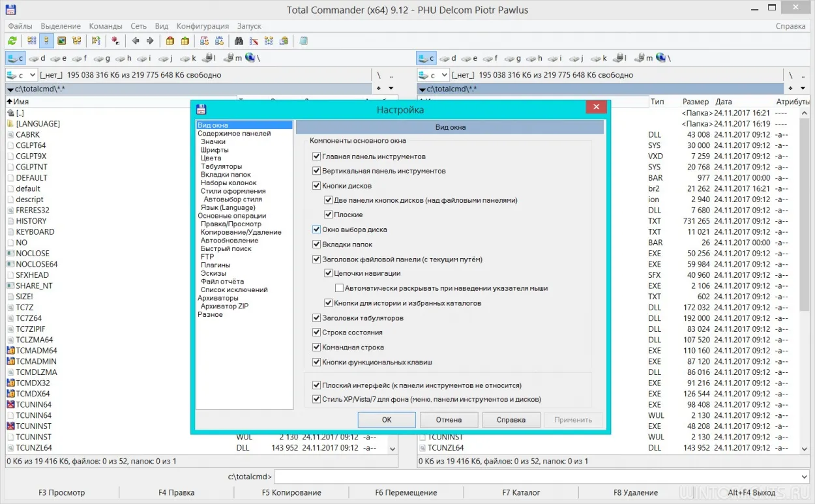Click the green Refresh toolbar icon
815x504 pixels.
(12, 41)
